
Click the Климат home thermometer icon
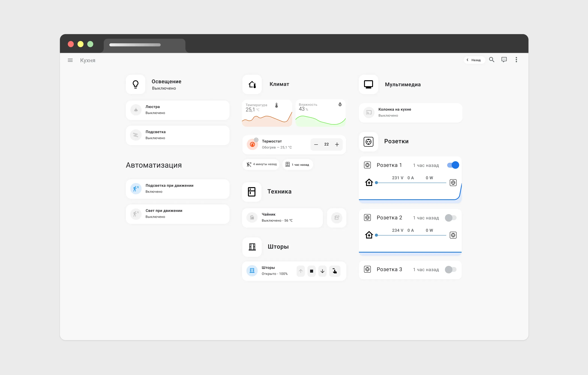(x=252, y=84)
